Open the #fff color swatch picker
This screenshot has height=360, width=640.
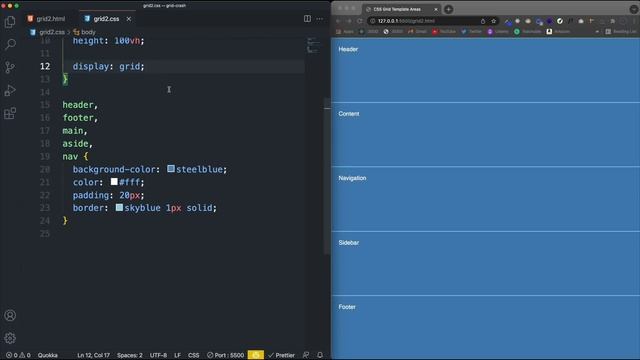tap(114, 182)
